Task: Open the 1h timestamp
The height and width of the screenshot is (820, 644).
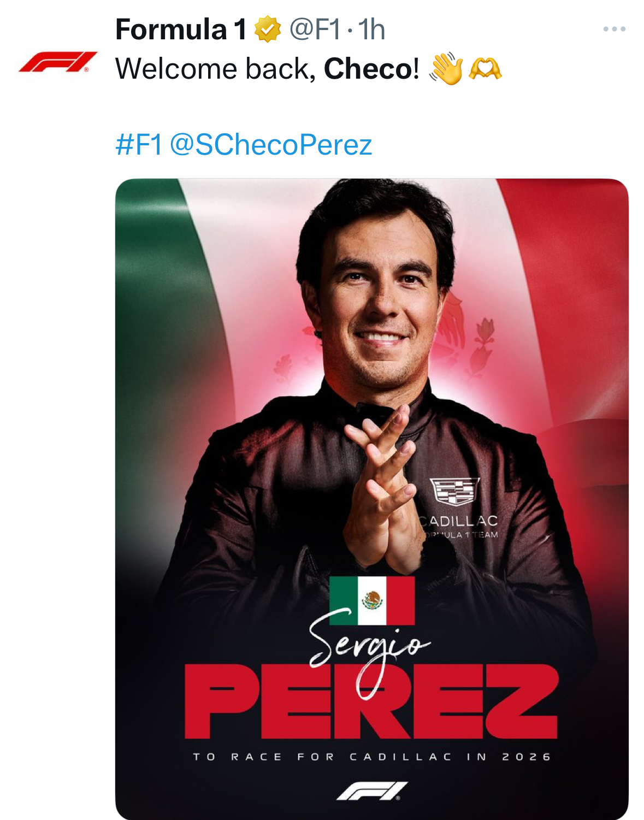Action: pos(372,30)
